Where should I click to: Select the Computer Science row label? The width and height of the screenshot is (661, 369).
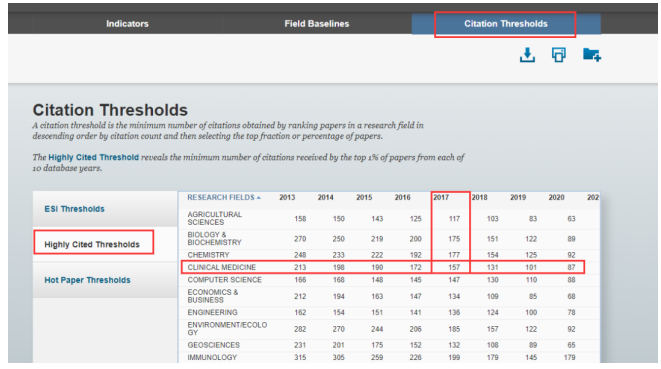click(x=225, y=280)
